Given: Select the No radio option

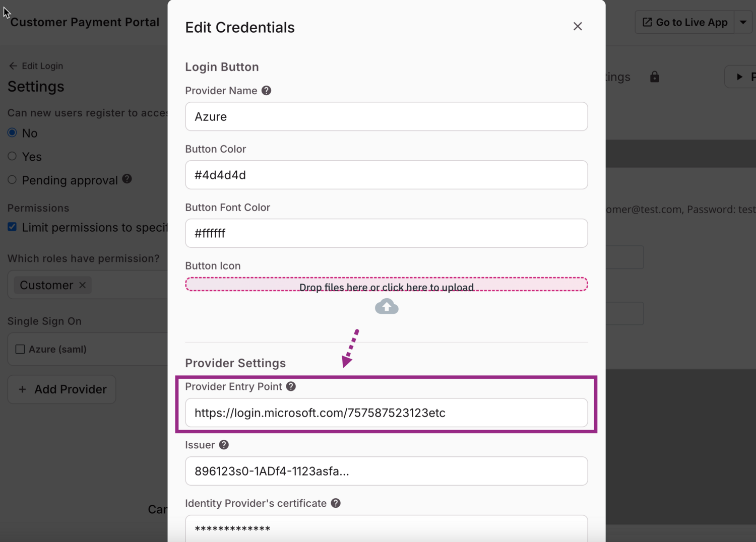Looking at the screenshot, I should pyautogui.click(x=13, y=132).
